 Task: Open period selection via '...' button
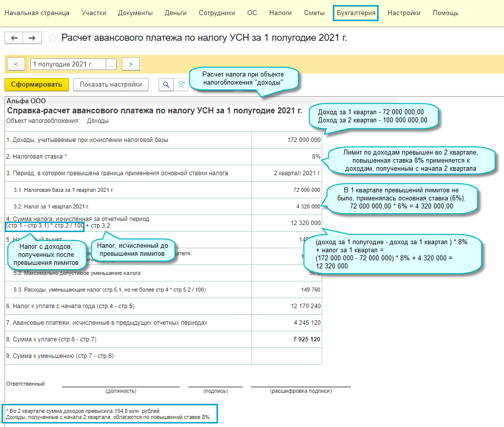(111, 64)
